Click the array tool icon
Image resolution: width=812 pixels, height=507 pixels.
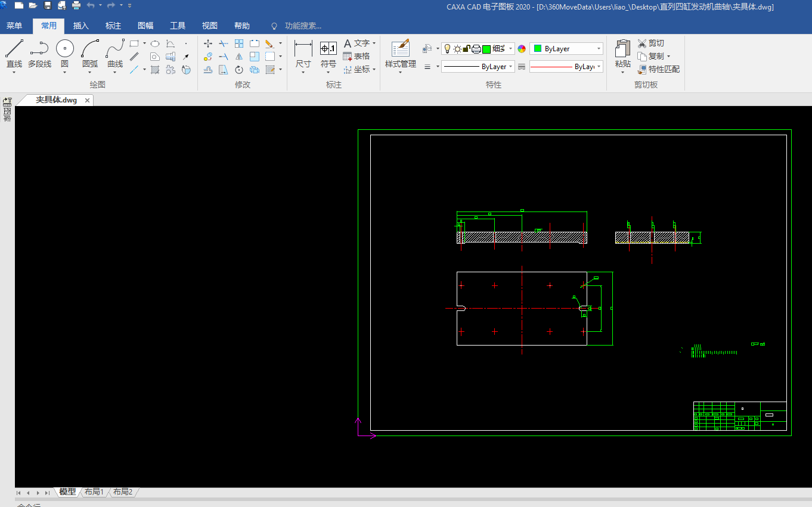click(239, 43)
